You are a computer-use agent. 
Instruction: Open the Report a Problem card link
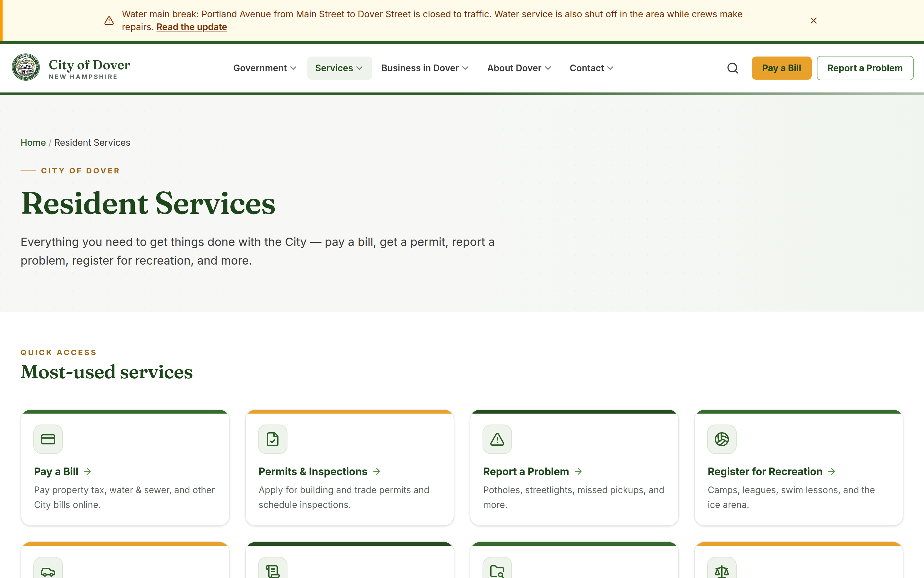[x=526, y=472]
